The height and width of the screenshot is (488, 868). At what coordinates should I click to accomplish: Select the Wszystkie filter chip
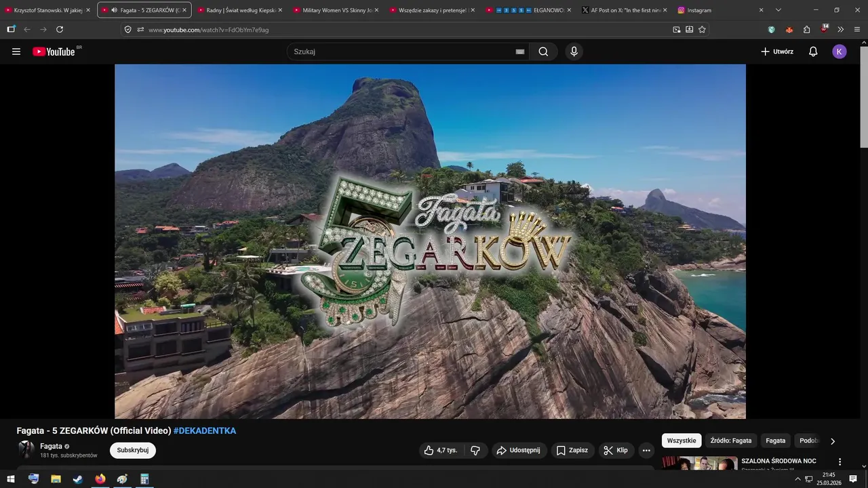pyautogui.click(x=682, y=441)
